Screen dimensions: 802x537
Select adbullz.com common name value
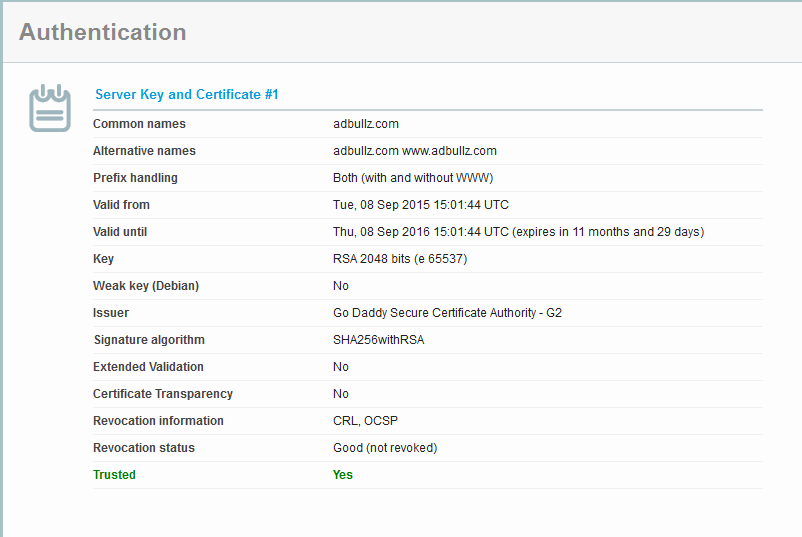click(366, 124)
